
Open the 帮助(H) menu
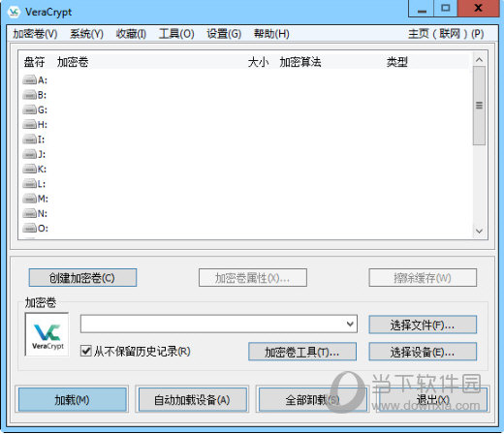[x=271, y=34]
